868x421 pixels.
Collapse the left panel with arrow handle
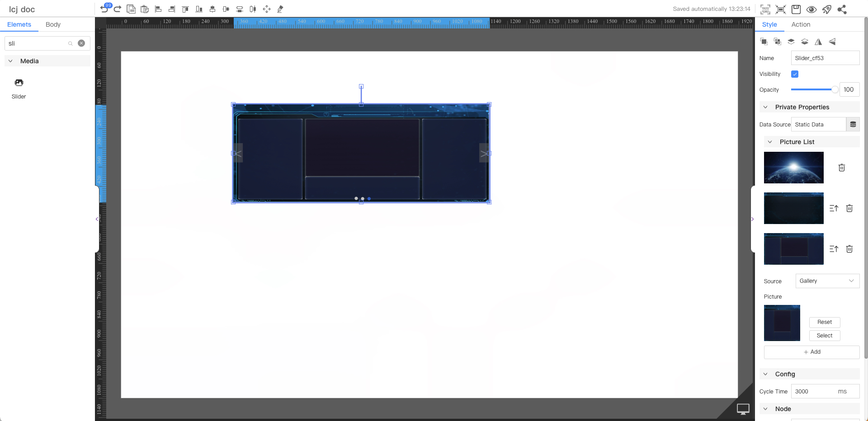[x=97, y=219]
